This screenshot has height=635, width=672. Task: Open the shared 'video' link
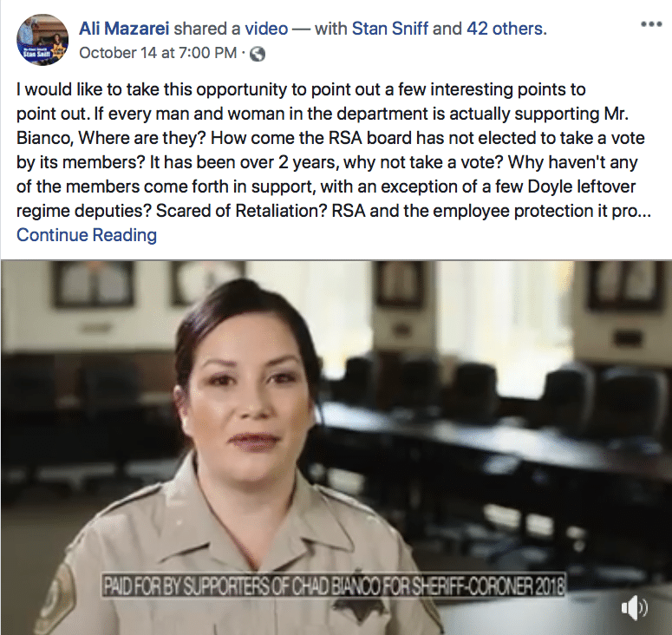tap(266, 29)
